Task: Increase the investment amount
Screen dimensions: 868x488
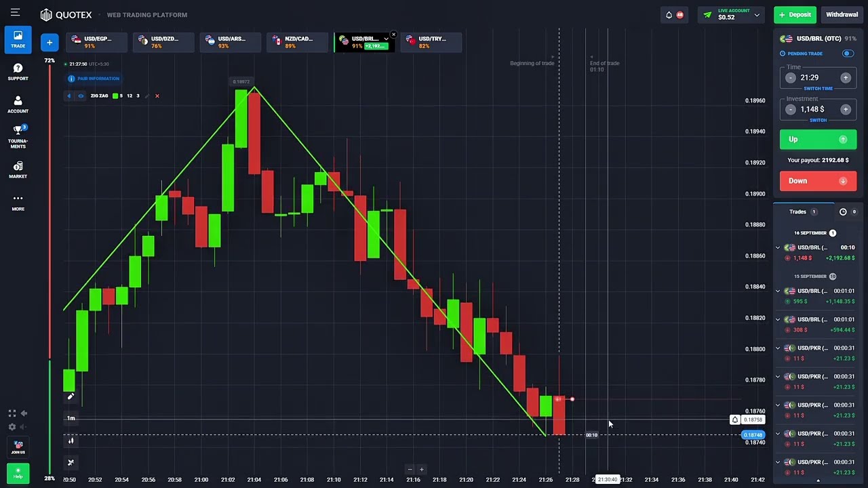Action: [846, 109]
